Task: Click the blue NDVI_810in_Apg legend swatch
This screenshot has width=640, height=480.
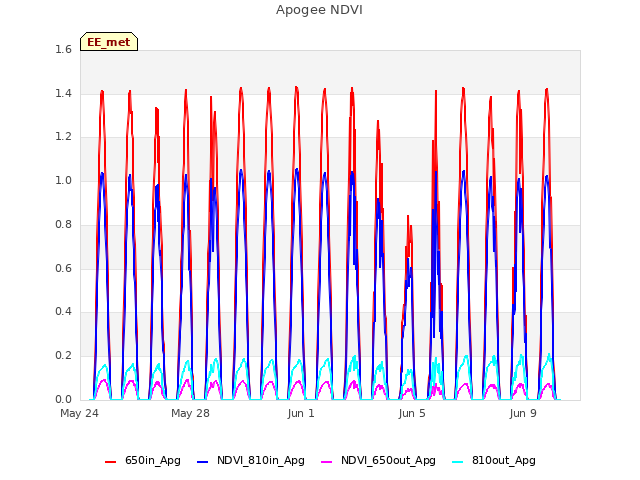Action: pyautogui.click(x=202, y=462)
